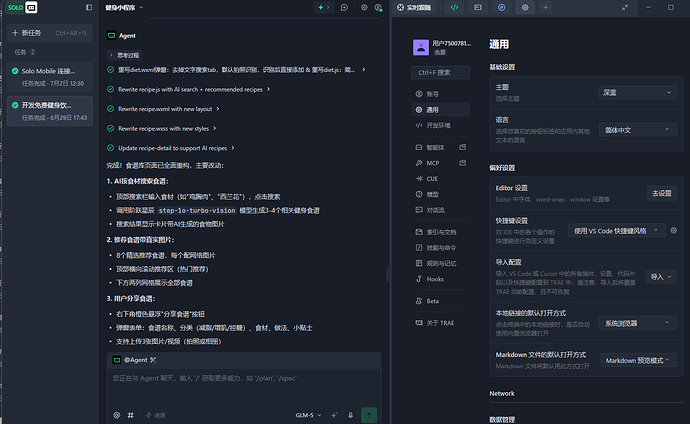
Task: Select the 通用 general settings item
Action: [x=440, y=110]
